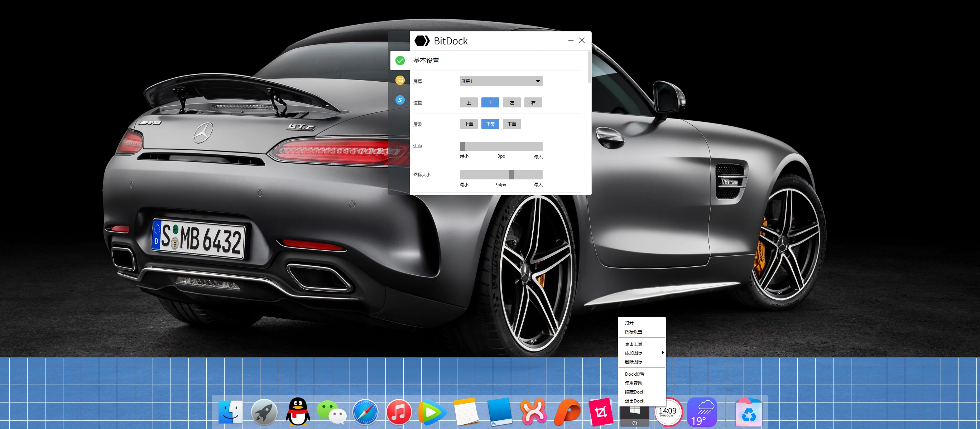Click the BitDock settings vertical scrollbar
Viewport: 980px width, 429px height.
589,67
